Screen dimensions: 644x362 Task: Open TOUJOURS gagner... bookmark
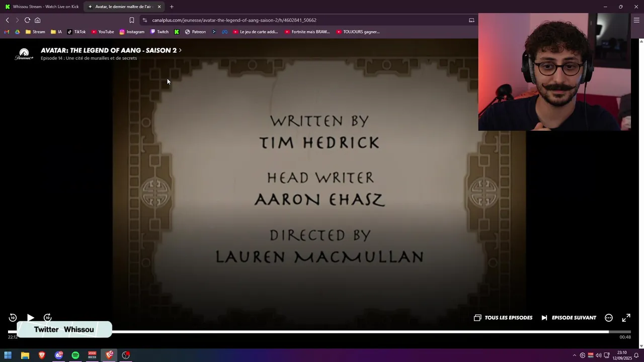358,32
